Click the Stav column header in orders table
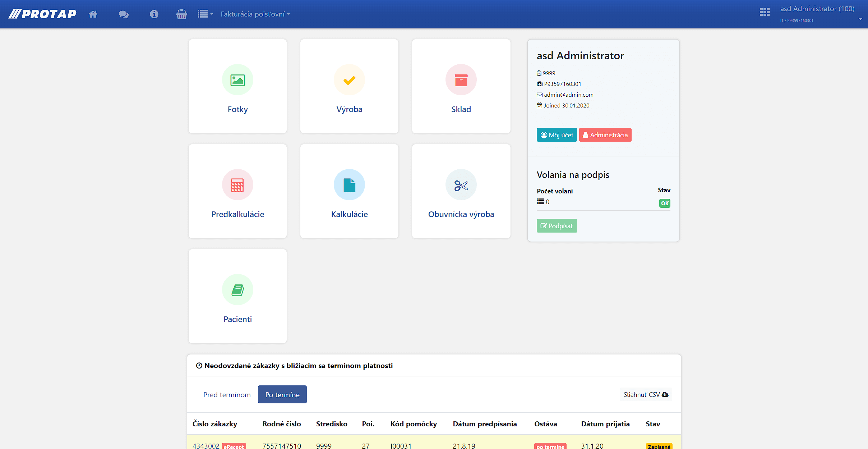 tap(653, 424)
